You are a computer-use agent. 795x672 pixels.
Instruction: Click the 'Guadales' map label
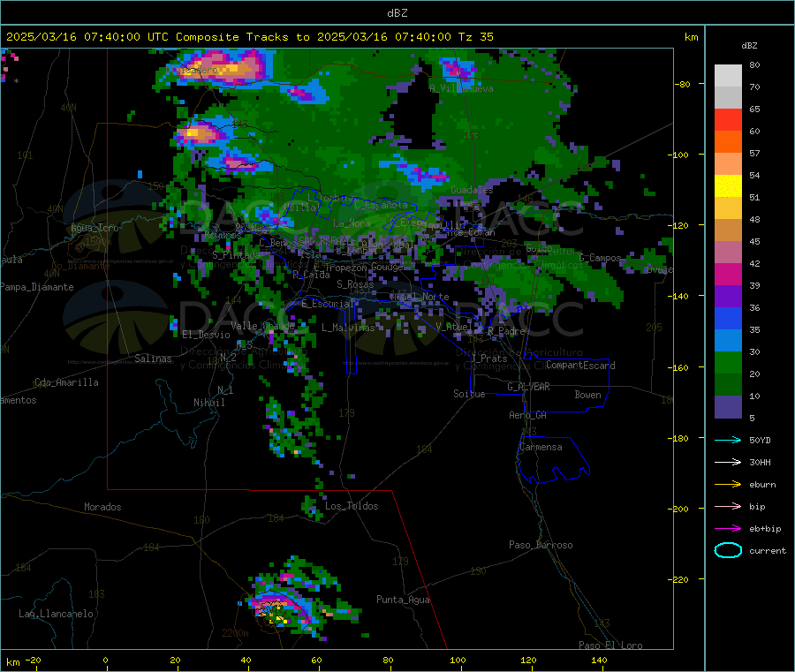tap(472, 190)
